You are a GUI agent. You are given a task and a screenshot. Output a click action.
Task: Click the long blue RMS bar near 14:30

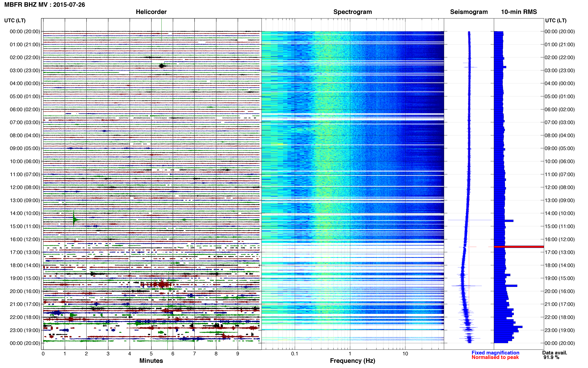coord(504,221)
